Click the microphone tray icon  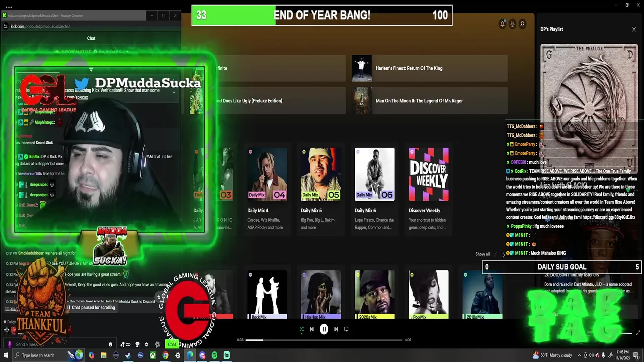point(603,355)
